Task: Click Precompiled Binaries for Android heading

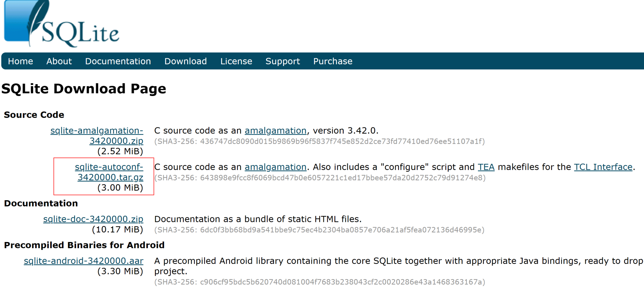Action: (84, 245)
